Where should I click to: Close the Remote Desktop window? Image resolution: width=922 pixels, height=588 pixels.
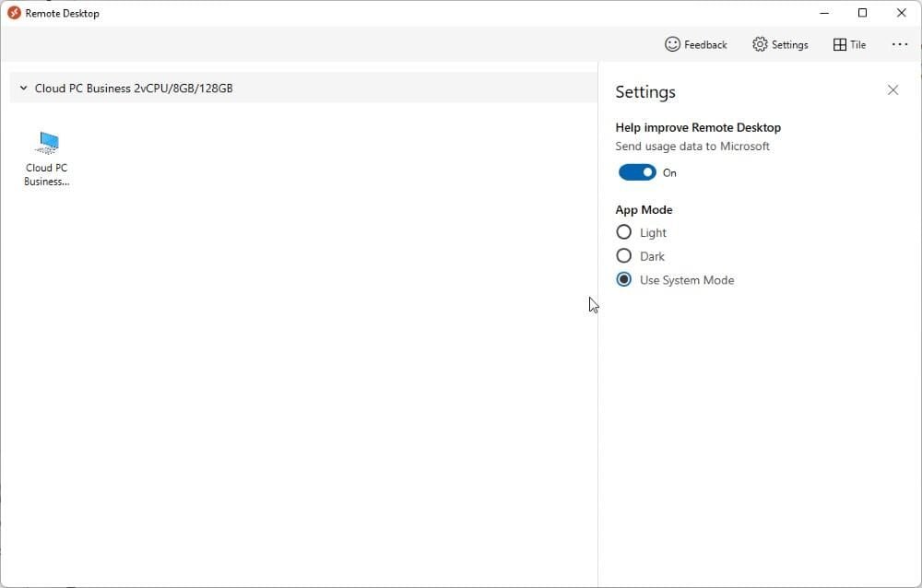pos(901,13)
